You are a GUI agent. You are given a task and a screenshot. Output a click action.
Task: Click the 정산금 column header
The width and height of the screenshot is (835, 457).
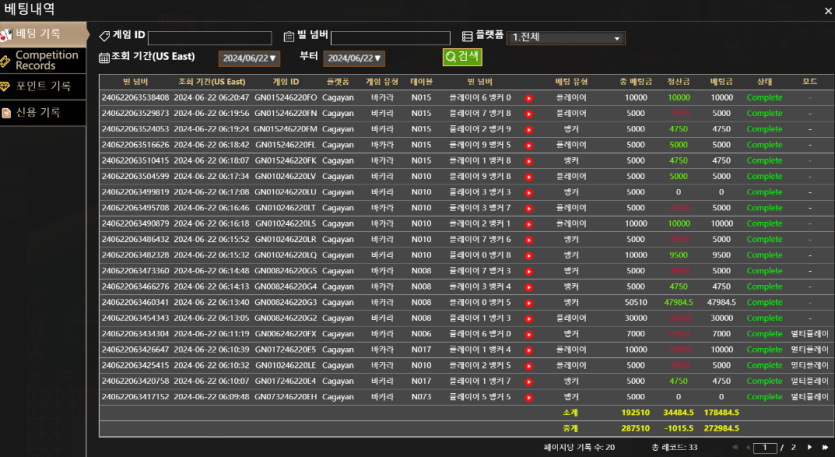[x=678, y=81]
